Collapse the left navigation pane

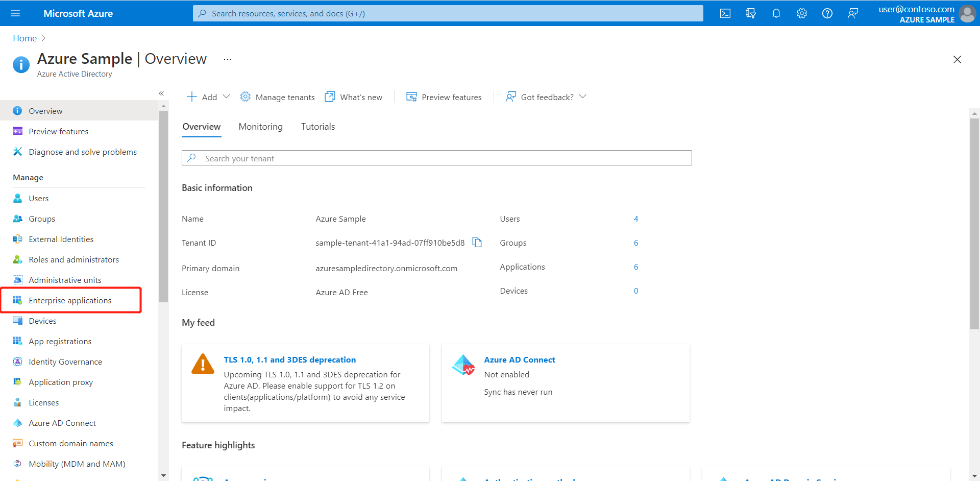click(161, 93)
